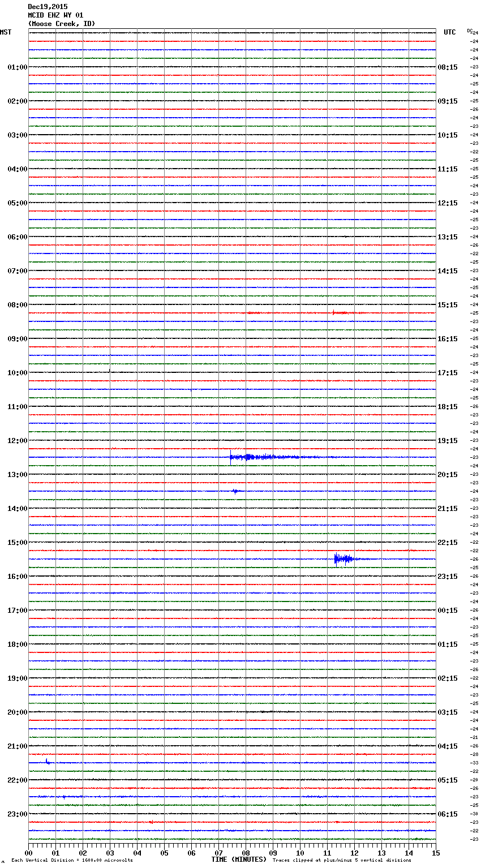Select the "09:15" UTC time label
The width and height of the screenshot is (481, 868).
[448, 101]
